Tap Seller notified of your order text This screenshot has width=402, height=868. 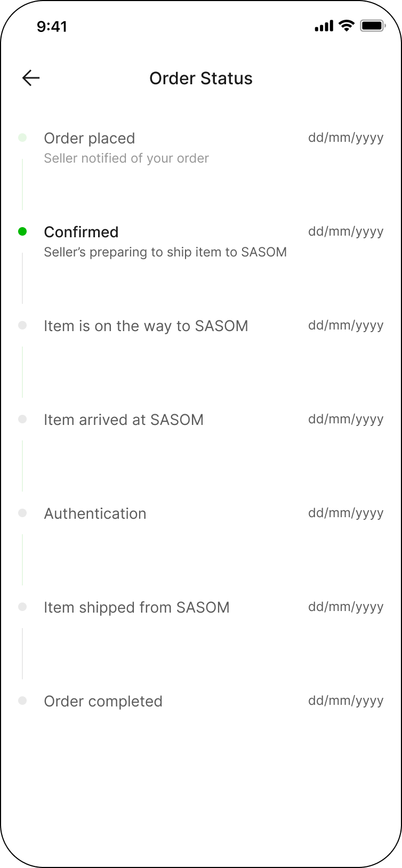[x=126, y=158]
